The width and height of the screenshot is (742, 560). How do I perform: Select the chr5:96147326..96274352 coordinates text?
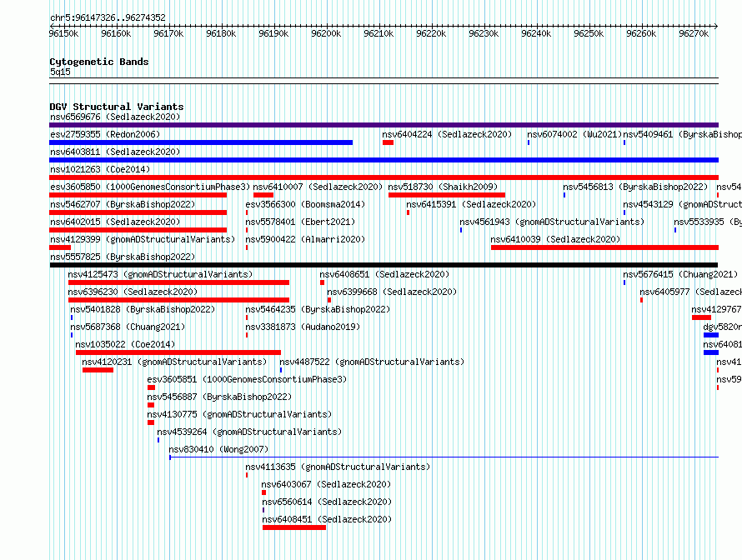[108, 18]
